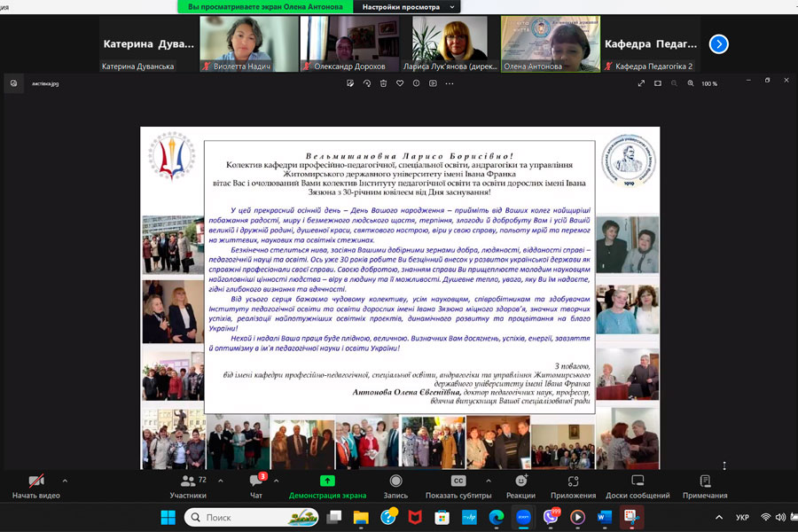The width and height of the screenshot is (798, 532).
Task: Expand the subtitles options arrow
Action: pos(488,481)
